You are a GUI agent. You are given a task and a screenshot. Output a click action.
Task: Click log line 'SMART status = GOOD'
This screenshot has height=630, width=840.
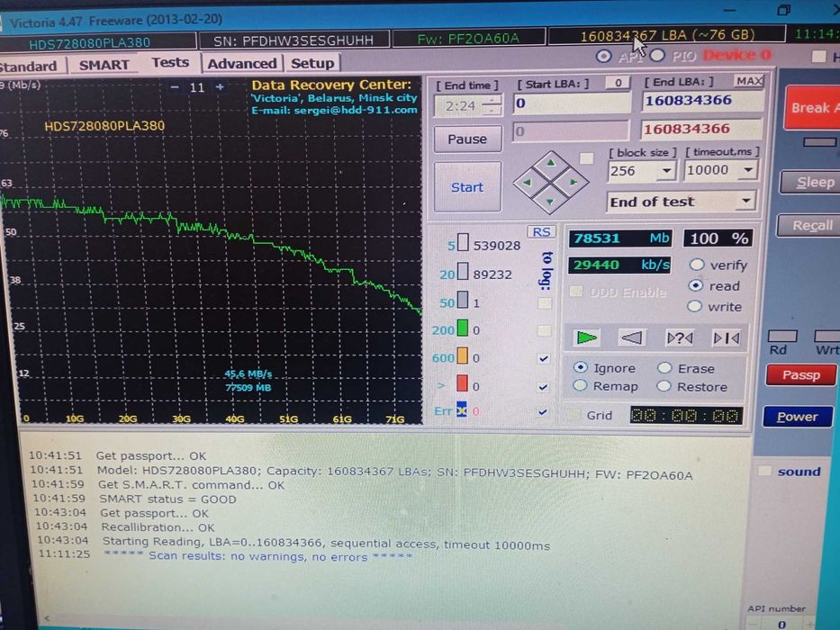pyautogui.click(x=167, y=499)
